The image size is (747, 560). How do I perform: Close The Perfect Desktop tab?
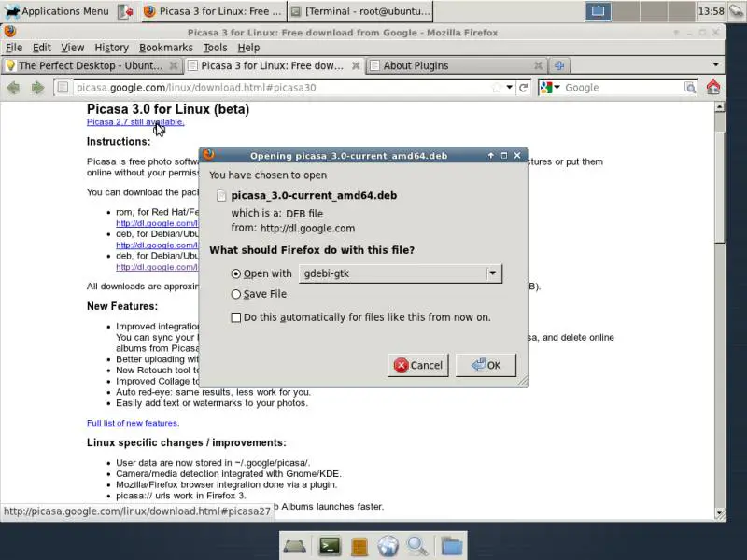tap(174, 65)
